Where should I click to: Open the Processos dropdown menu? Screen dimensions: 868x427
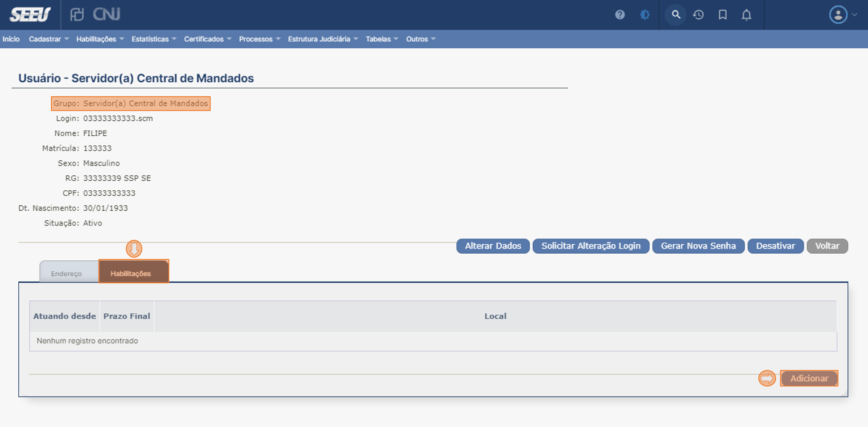pos(259,39)
